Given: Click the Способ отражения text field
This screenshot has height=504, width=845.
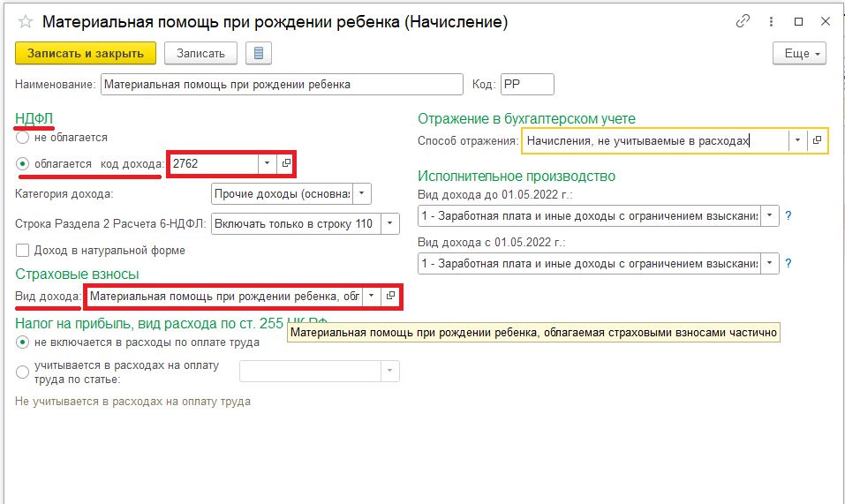Looking at the screenshot, I should tap(656, 140).
